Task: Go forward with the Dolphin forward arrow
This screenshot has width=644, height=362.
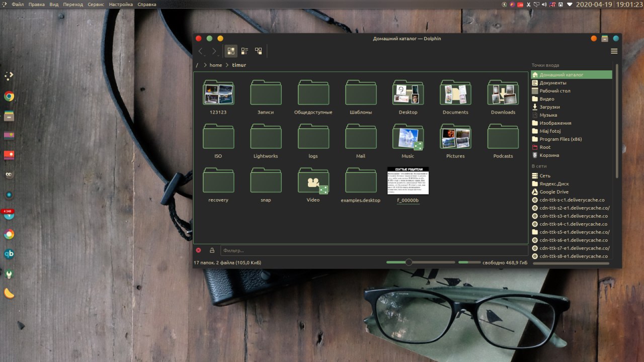Action: (x=214, y=51)
